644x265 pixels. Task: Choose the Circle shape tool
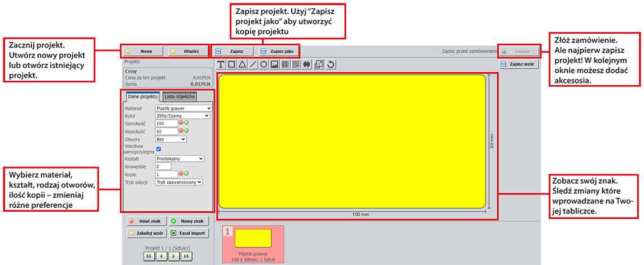tap(263, 64)
